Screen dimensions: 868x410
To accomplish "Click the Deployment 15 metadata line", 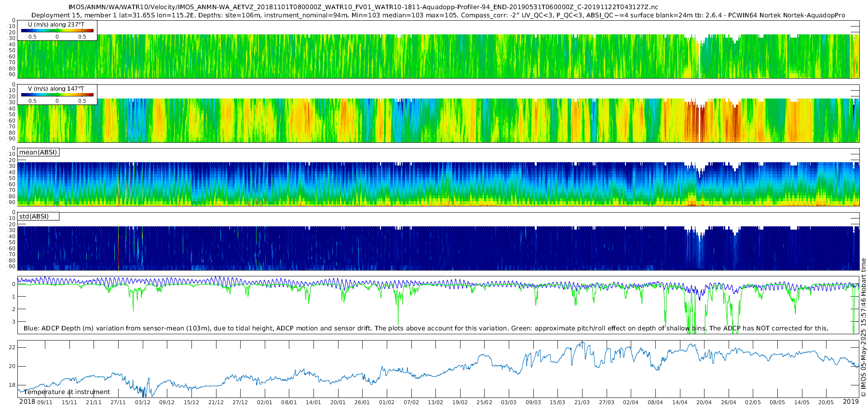I will (438, 15).
